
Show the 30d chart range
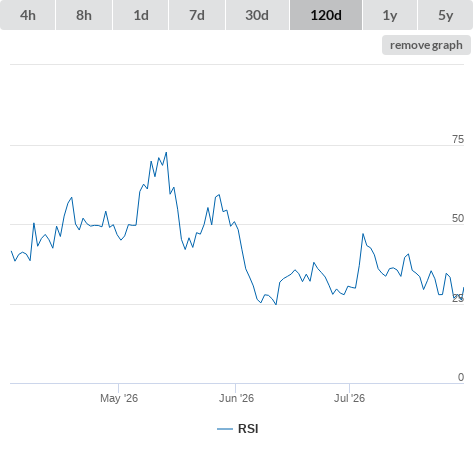[257, 15]
